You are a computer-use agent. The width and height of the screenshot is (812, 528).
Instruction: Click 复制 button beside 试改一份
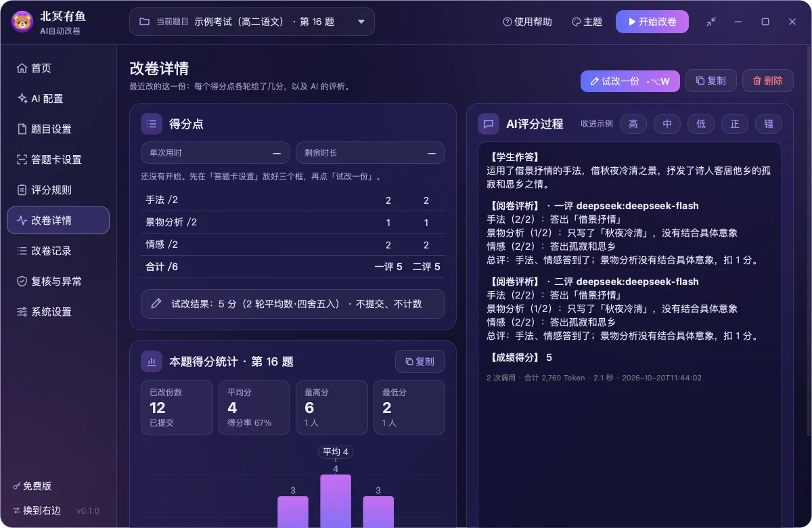711,81
